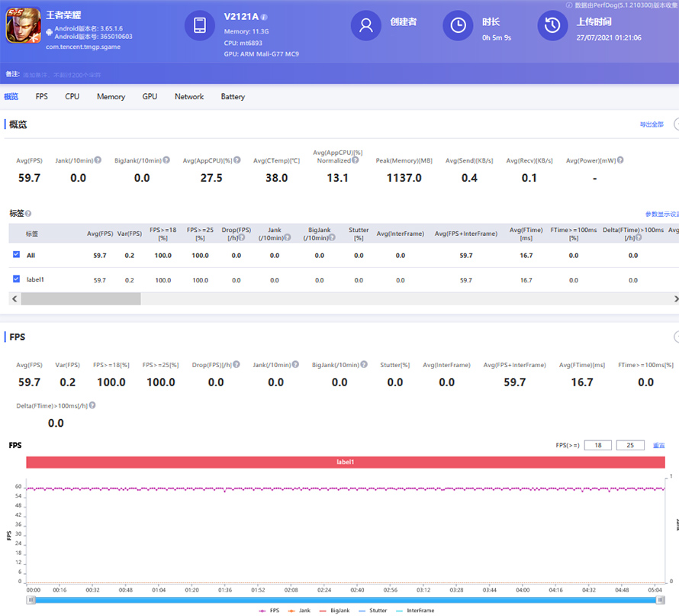This screenshot has width=679, height=616.
Task: Click the info icon beside PerfDog data notice
Action: pyautogui.click(x=569, y=5)
